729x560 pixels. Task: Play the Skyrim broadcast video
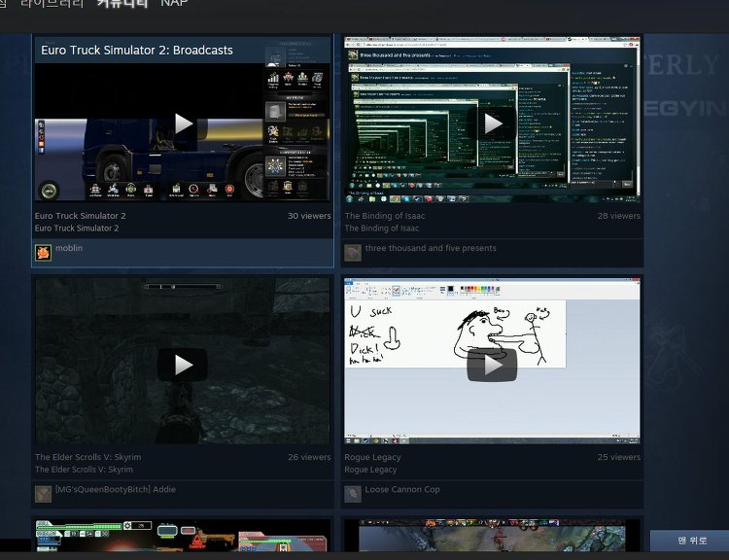coord(183,365)
